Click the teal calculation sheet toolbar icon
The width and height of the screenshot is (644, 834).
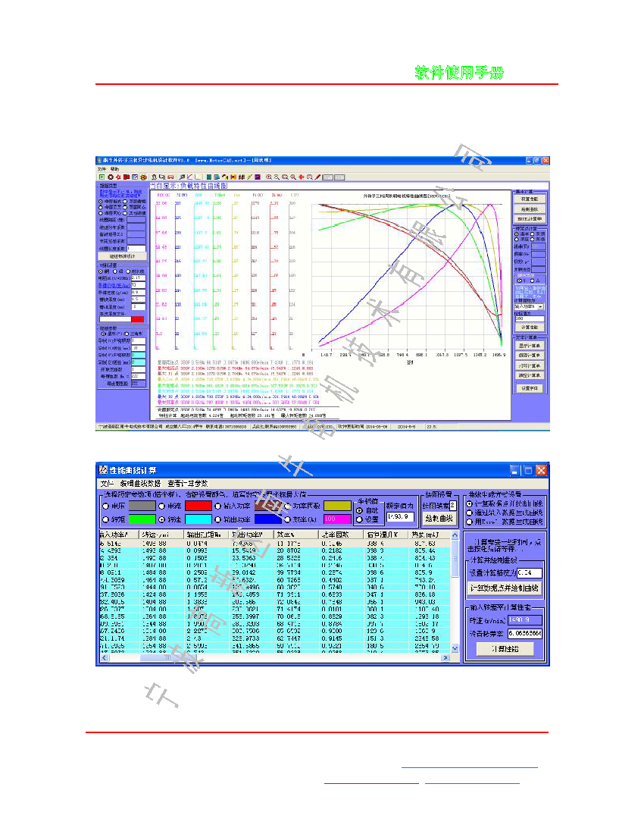(x=208, y=177)
